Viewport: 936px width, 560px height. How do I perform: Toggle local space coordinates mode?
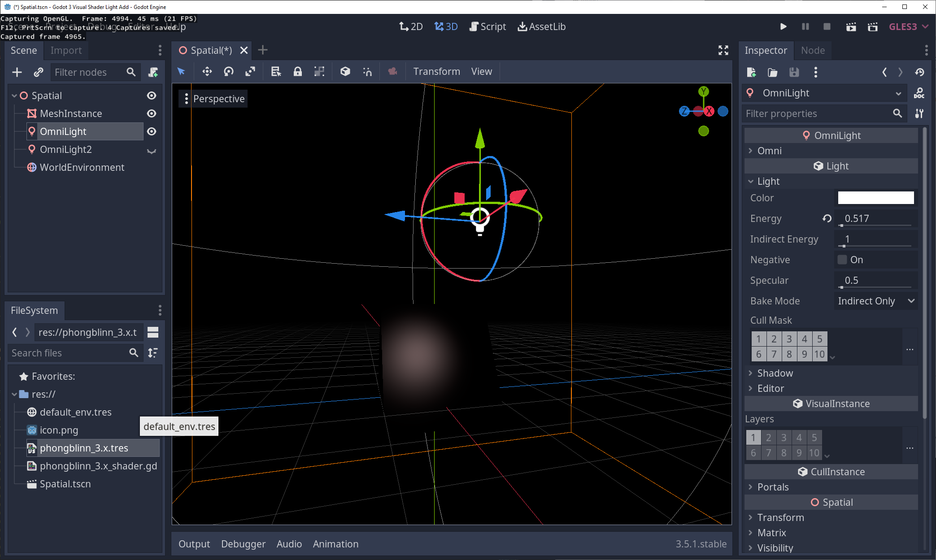(x=345, y=71)
